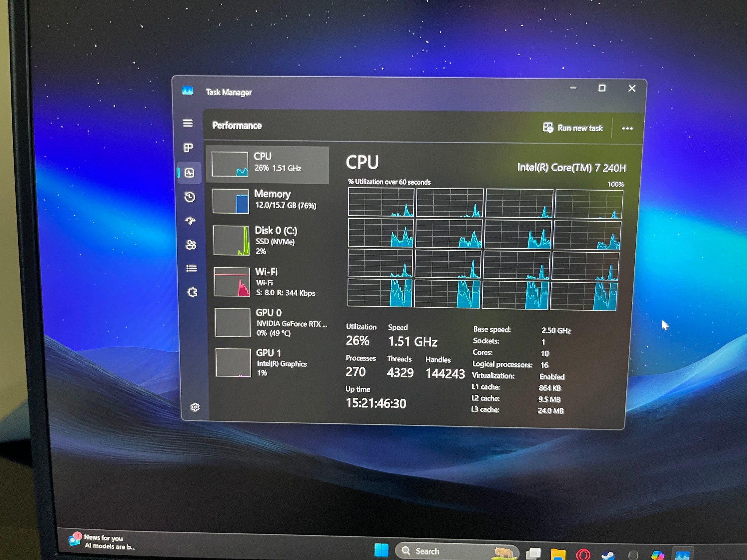The width and height of the screenshot is (747, 560).
Task: Click the Virtualization value 'Enabled'
Action: [x=552, y=377]
